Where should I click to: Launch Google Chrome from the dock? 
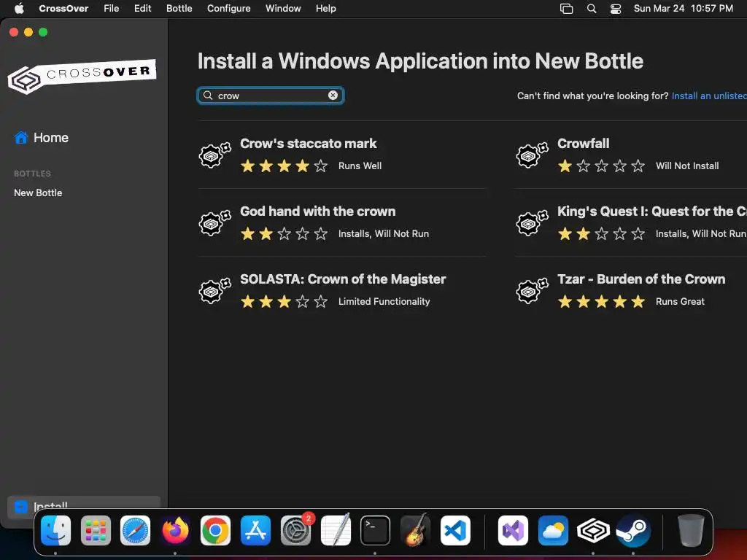coord(215,530)
